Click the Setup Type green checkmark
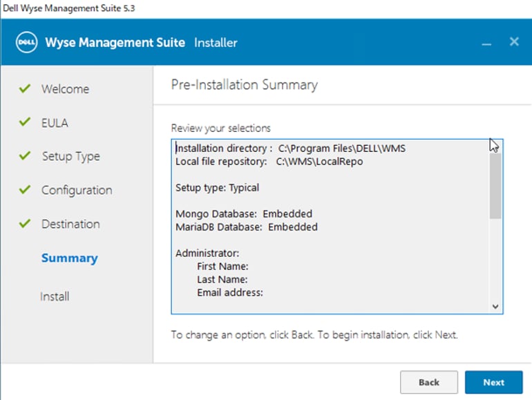Viewport: 532px width, 400px height. point(25,155)
